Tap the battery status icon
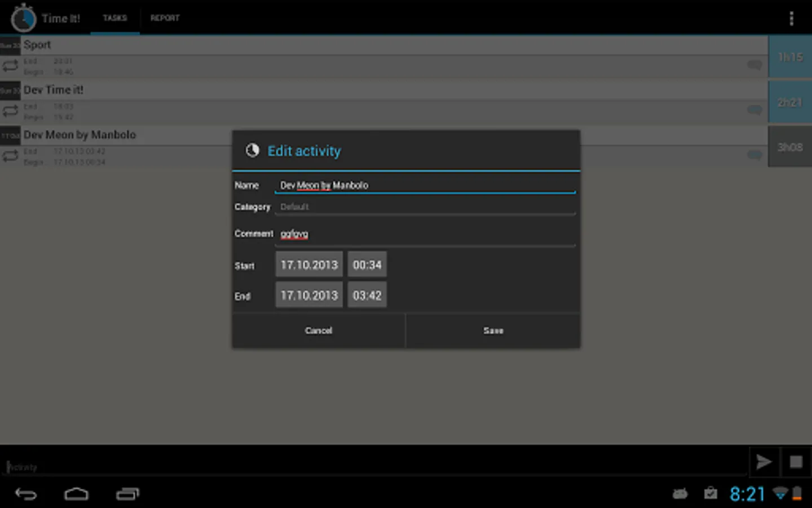Viewport: 812px width, 508px height. point(797,493)
